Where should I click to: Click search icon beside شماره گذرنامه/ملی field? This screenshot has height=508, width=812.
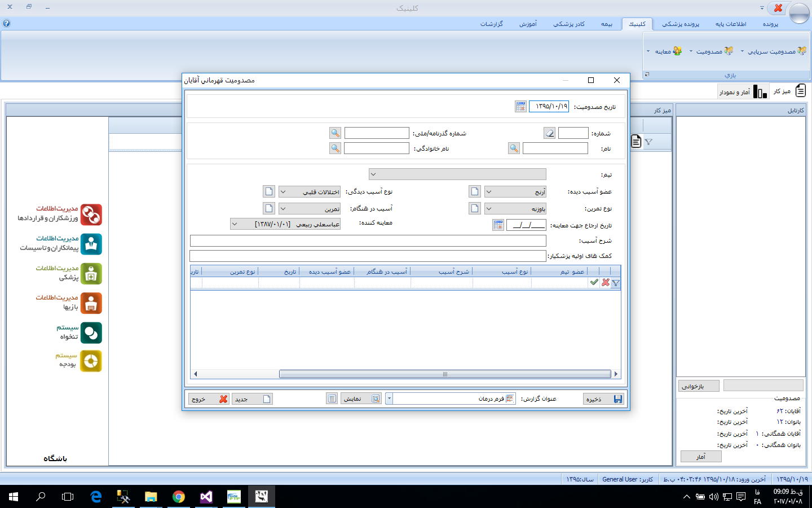click(335, 133)
